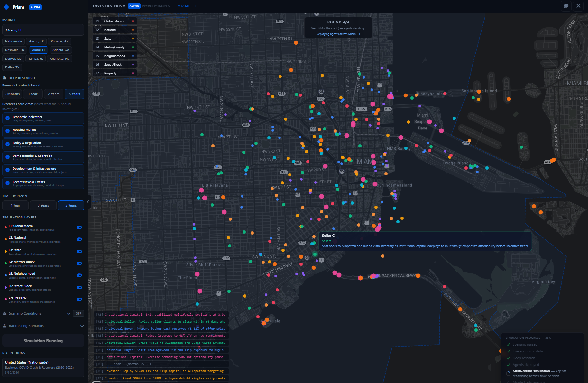Viewport: 588px width, 383px height.
Task: Enable the Housing Market research focus checkbox
Action: (7, 131)
